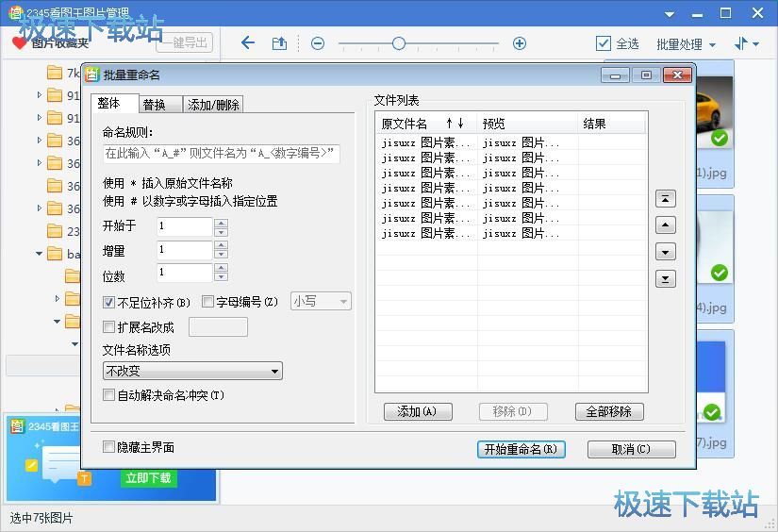Click in the 命名规则 input field
778x532 pixels.
coord(222,154)
